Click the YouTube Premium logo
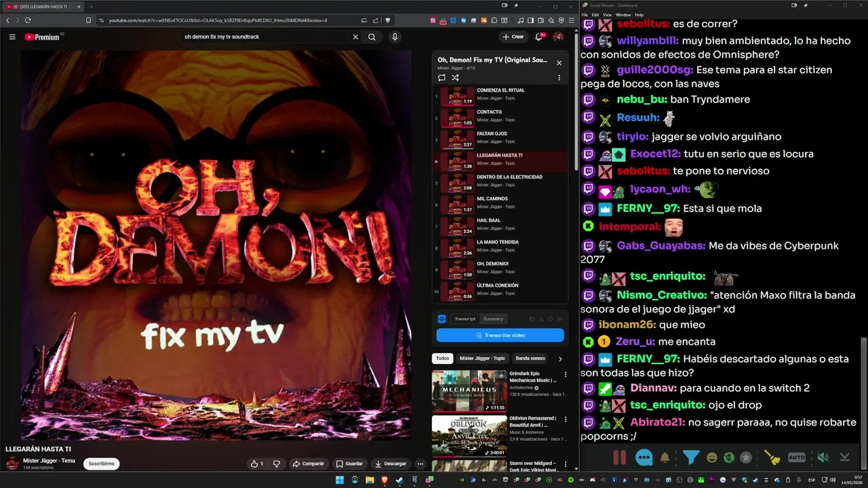The width and height of the screenshot is (868, 488). coord(42,37)
